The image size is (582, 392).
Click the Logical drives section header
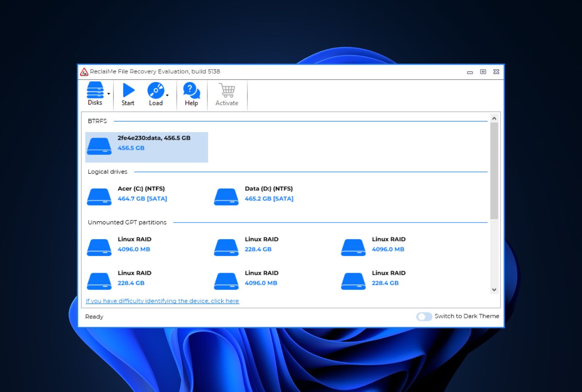tap(108, 172)
